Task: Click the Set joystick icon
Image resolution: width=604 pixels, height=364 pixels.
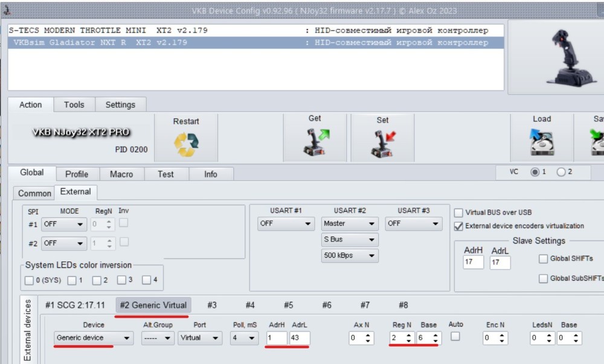Action: tap(383, 144)
